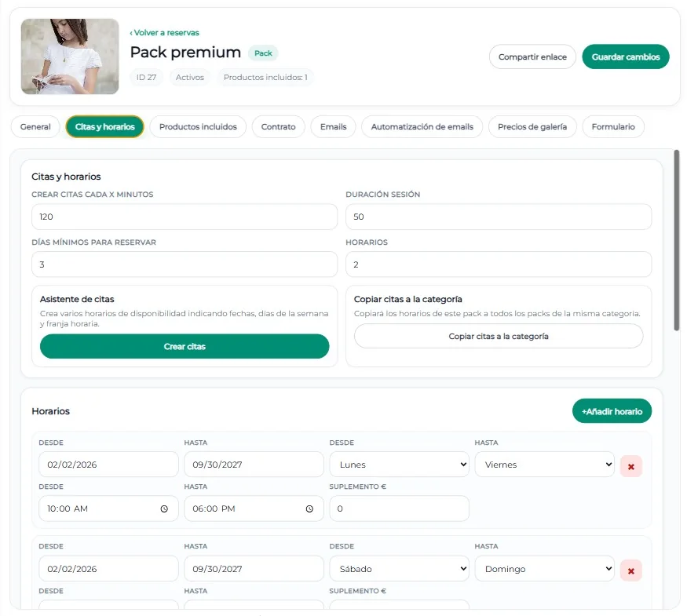
Task: Open the Sábado start-day dropdown
Action: (399, 569)
